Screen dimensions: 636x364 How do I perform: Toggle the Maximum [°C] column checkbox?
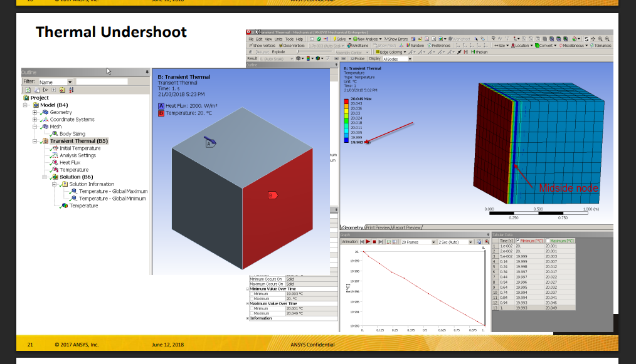click(548, 241)
